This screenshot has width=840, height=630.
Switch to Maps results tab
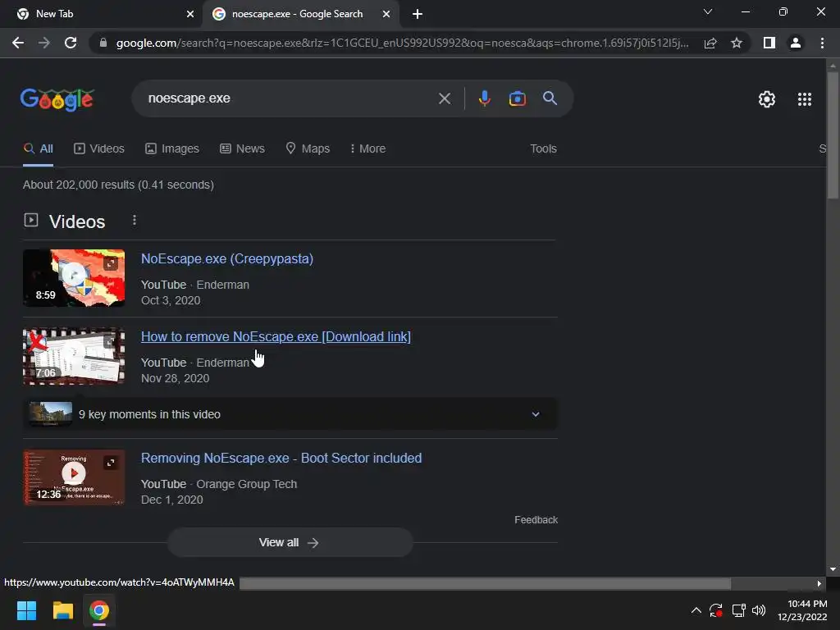308,148
